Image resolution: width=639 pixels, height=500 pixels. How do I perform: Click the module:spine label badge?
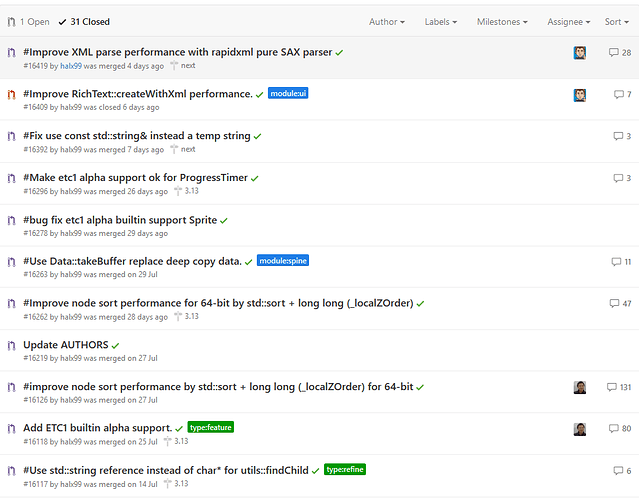click(x=283, y=261)
